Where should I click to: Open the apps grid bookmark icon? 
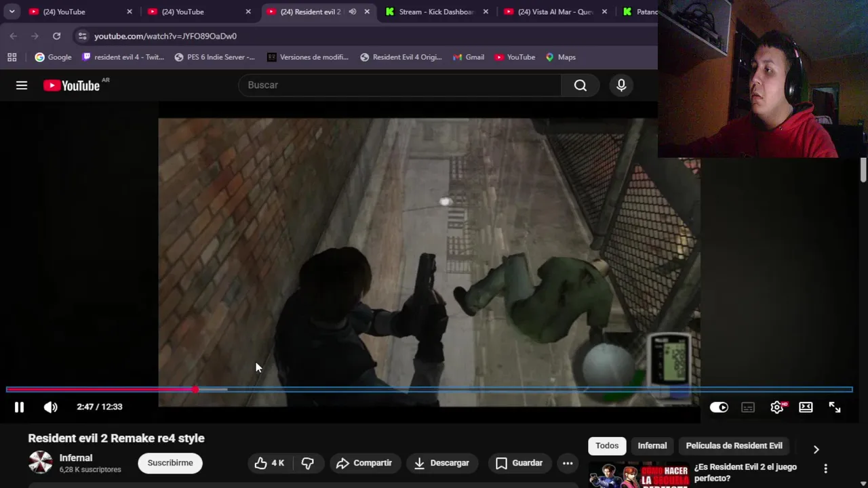point(12,57)
